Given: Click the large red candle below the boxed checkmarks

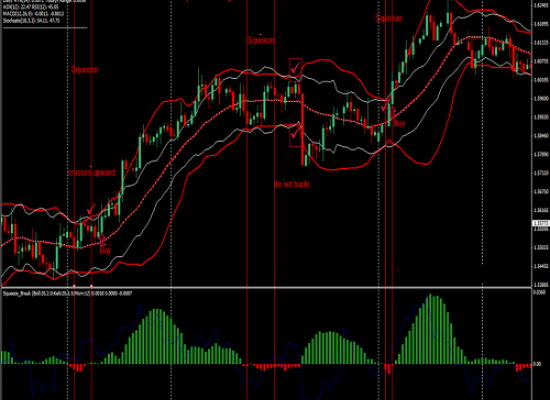Looking at the screenshot, I should (302, 129).
